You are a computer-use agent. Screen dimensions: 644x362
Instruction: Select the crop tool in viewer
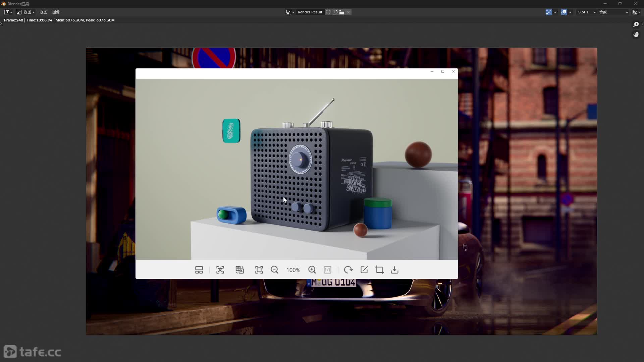click(x=379, y=270)
